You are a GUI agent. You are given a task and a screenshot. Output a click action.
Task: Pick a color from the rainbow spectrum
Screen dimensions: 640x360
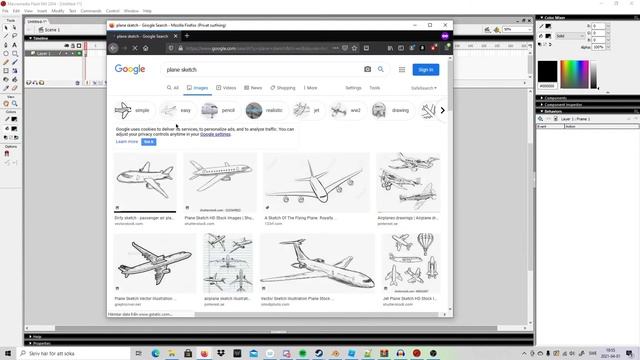(574, 74)
